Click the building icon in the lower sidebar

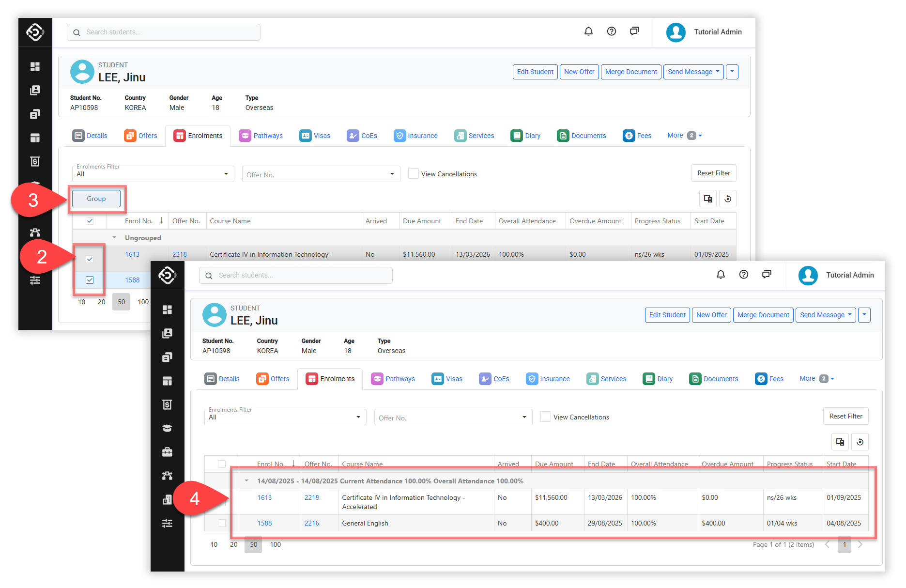click(167, 499)
